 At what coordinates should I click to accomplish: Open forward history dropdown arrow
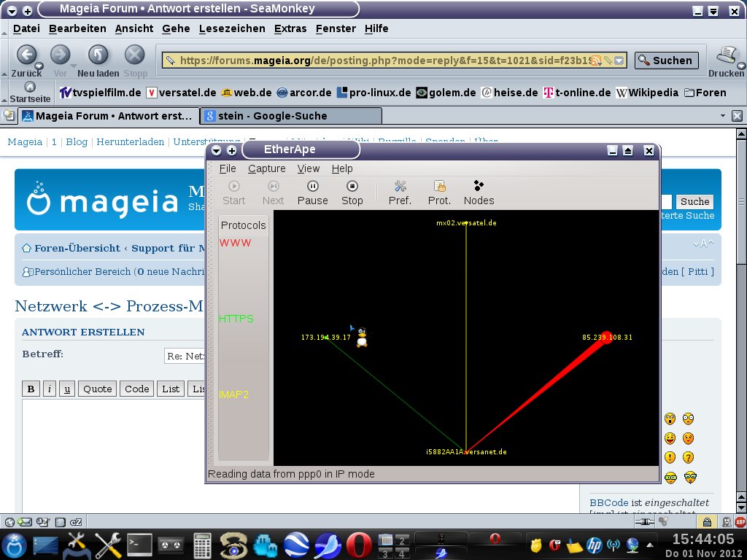point(73,66)
